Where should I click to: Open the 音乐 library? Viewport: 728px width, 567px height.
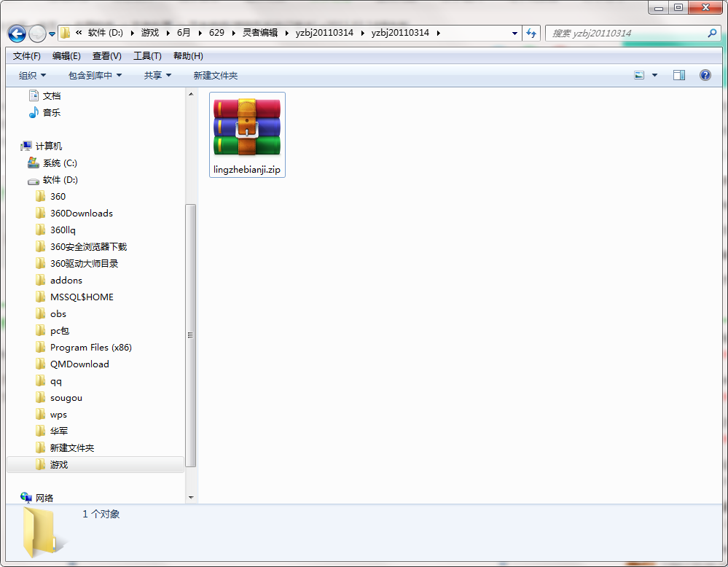(x=44, y=112)
